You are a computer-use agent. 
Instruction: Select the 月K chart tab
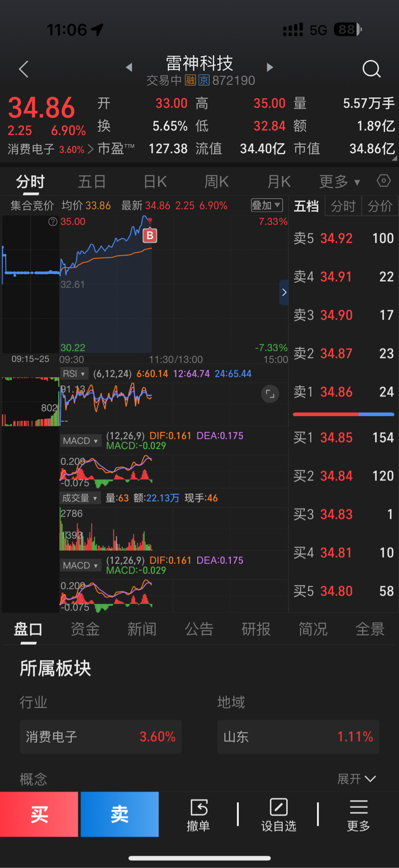click(x=278, y=182)
